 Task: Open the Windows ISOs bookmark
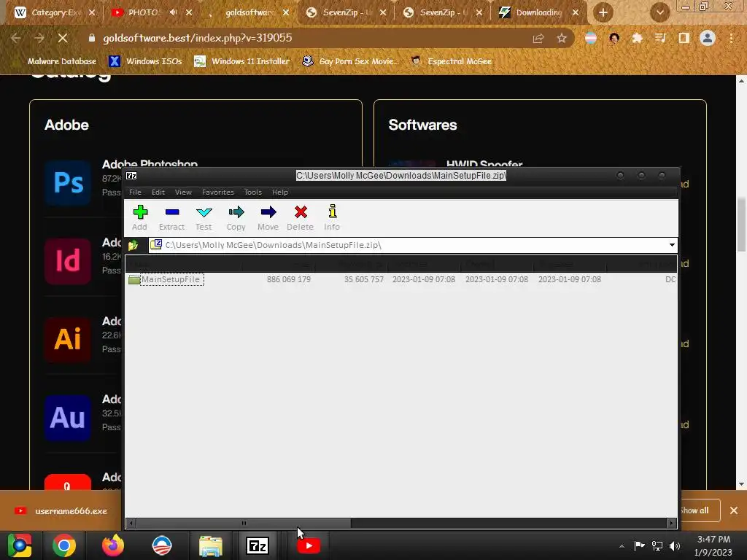[x=146, y=61]
